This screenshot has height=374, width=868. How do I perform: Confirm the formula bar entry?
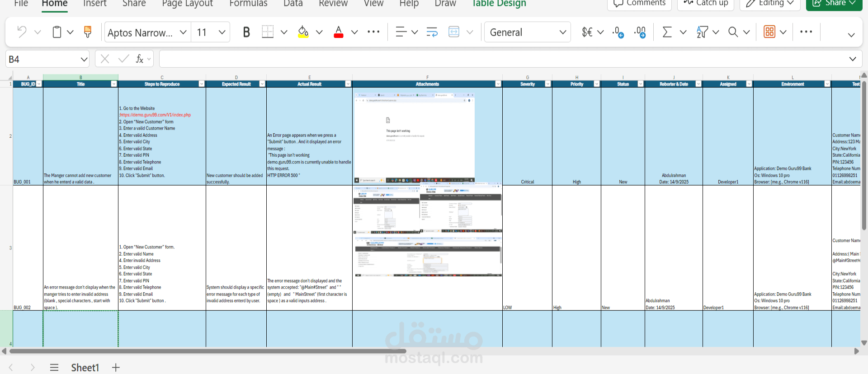(123, 59)
